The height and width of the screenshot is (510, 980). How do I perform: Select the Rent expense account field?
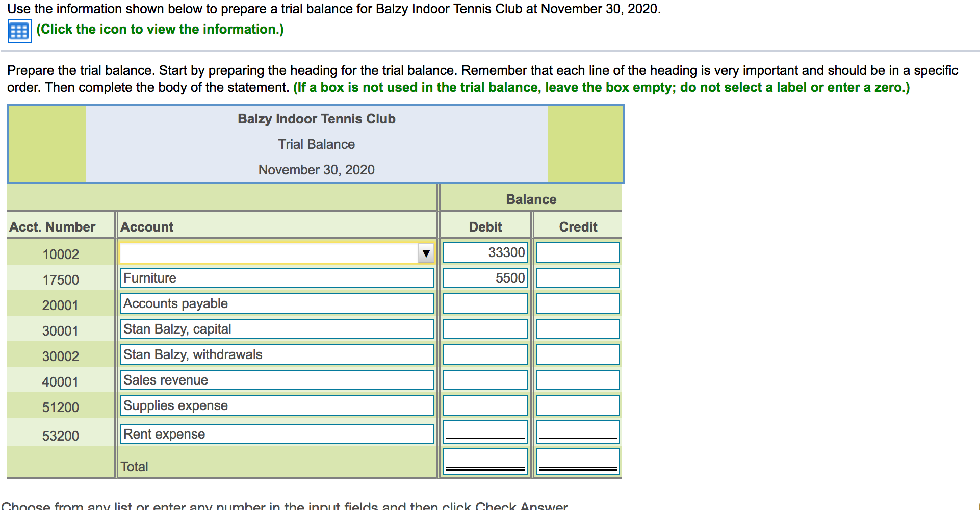[x=276, y=434]
